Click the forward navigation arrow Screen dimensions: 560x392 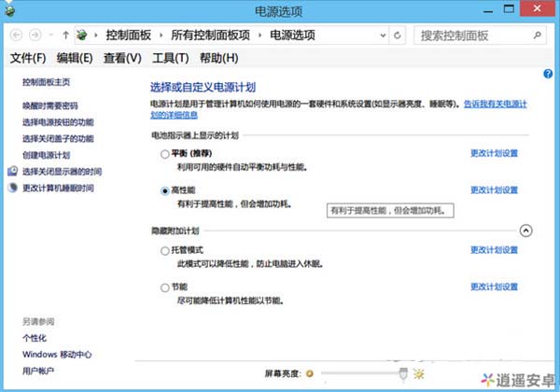coord(35,35)
